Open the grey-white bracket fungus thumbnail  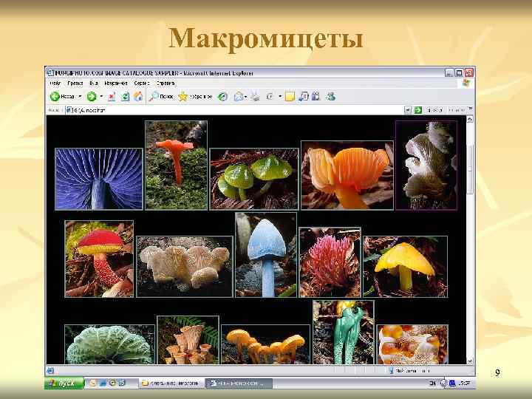tap(426, 166)
